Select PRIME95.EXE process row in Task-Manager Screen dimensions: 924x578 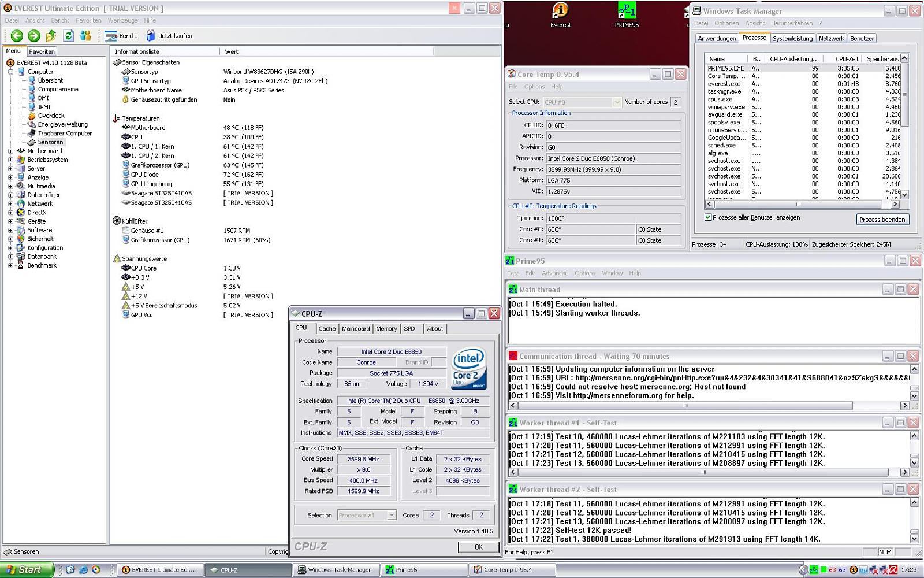[803, 68]
